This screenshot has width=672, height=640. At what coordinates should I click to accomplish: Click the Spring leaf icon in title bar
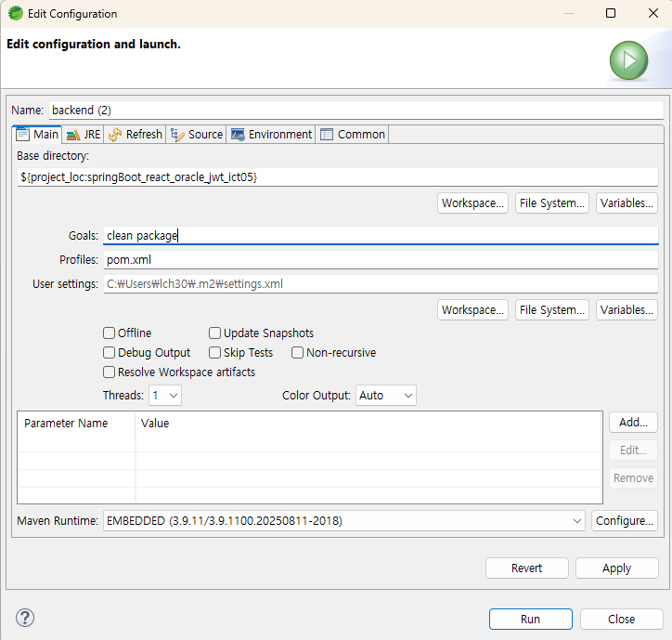[x=16, y=13]
